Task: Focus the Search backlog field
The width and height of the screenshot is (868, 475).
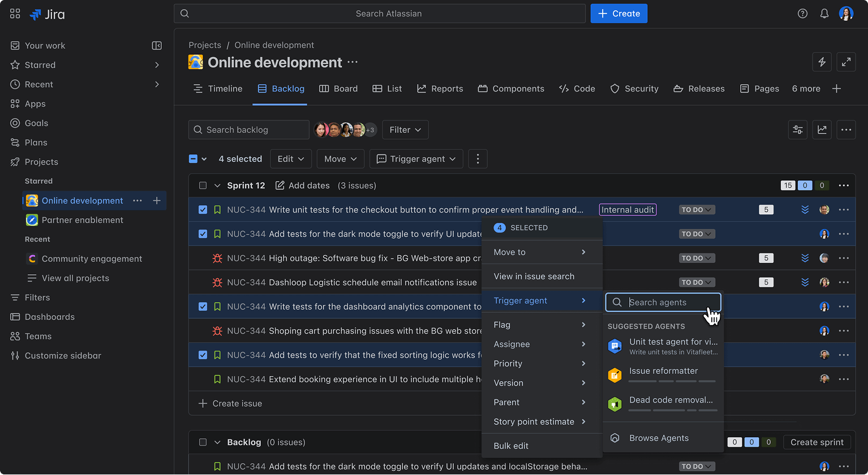Action: [x=249, y=129]
